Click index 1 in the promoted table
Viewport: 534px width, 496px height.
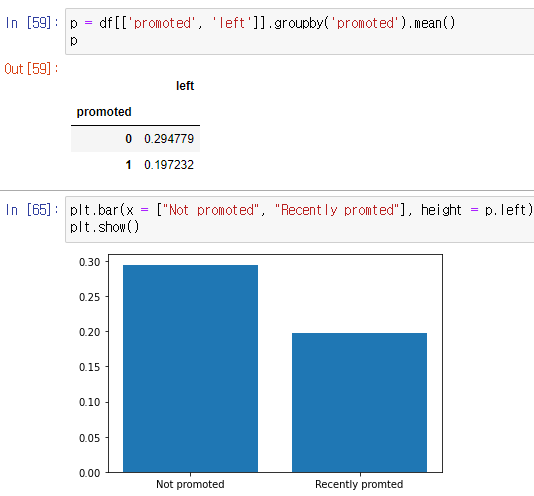tap(128, 165)
